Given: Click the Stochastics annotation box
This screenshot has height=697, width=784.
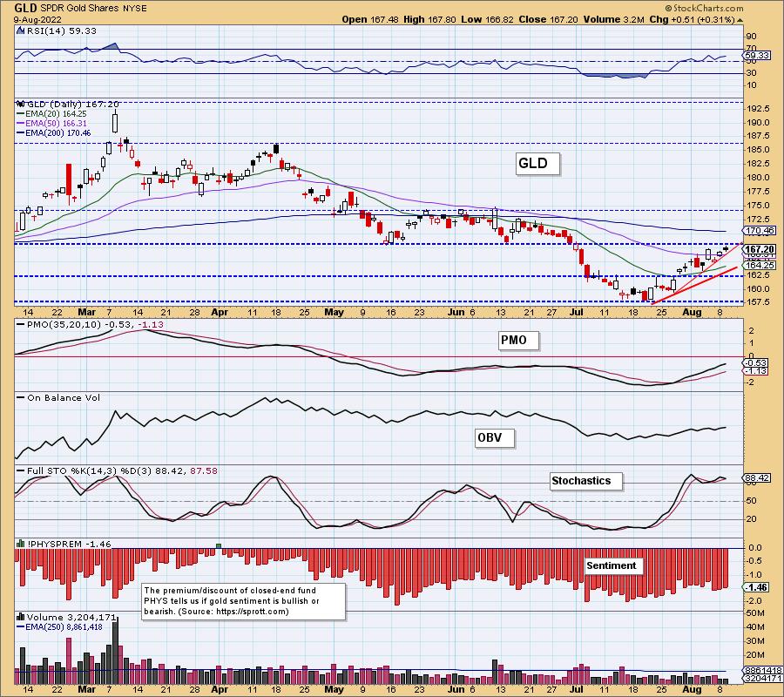Looking at the screenshot, I should (x=585, y=481).
